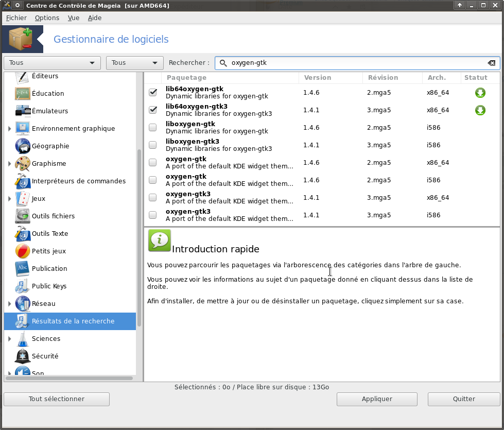The image size is (504, 430).
Task: Sort by the Révision column header
Action: click(x=392, y=78)
